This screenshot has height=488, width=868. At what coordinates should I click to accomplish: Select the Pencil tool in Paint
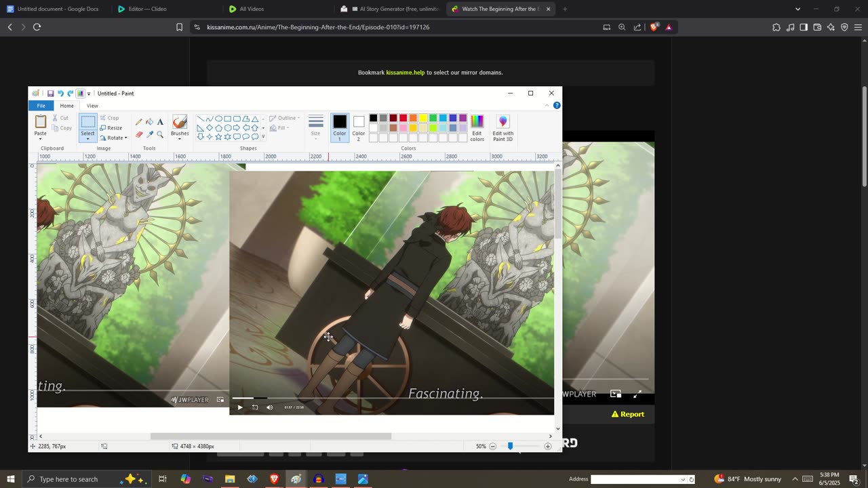point(139,122)
